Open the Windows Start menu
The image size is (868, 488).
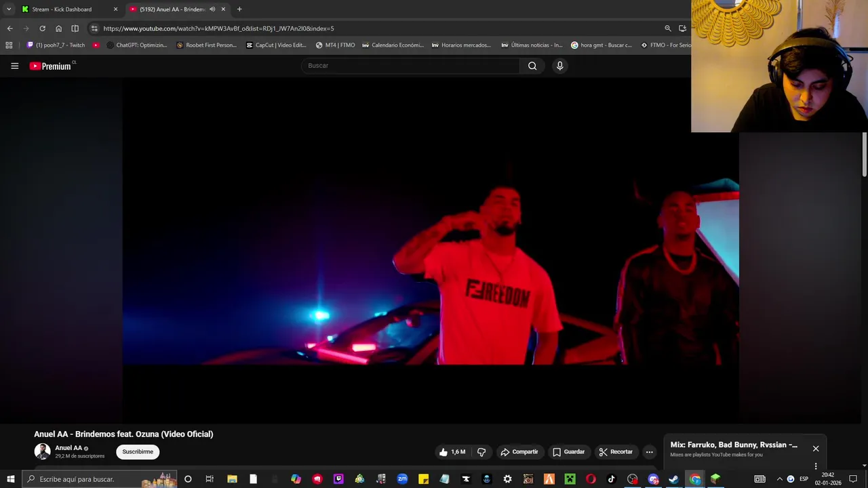pos(10,479)
